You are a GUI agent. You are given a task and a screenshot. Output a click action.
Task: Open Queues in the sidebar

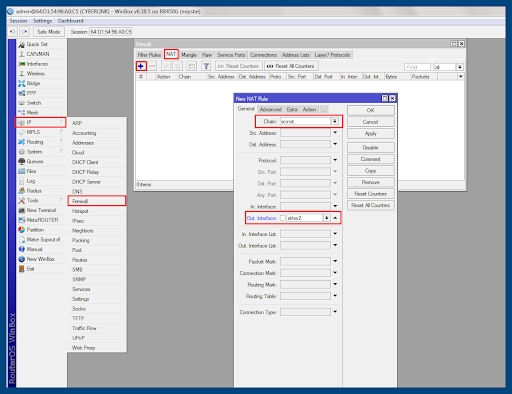pos(35,161)
